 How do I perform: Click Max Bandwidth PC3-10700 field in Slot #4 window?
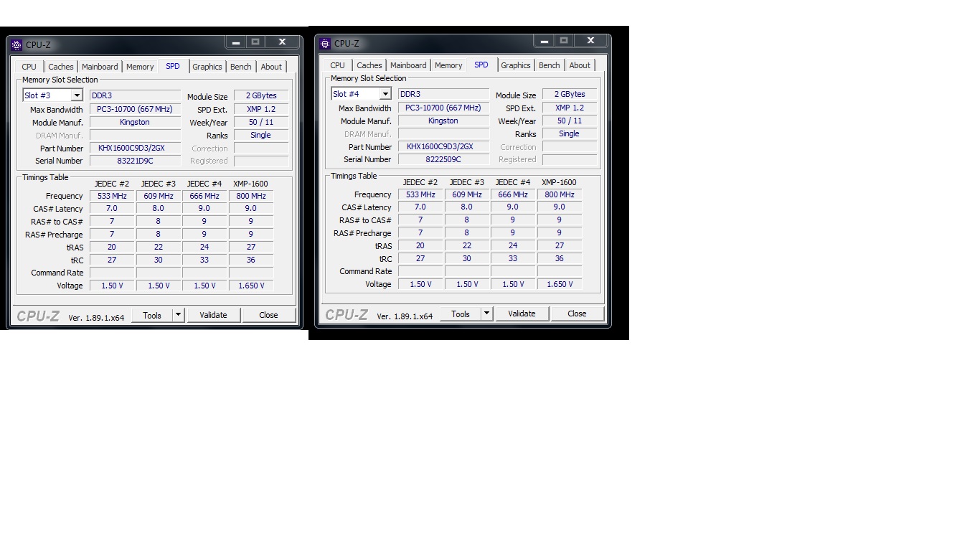[x=443, y=108]
